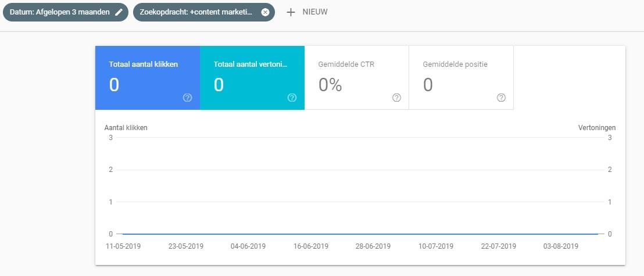Viewport: 644px width, 276px height.
Task: Click date label 03-08-2019
Action: tap(561, 246)
